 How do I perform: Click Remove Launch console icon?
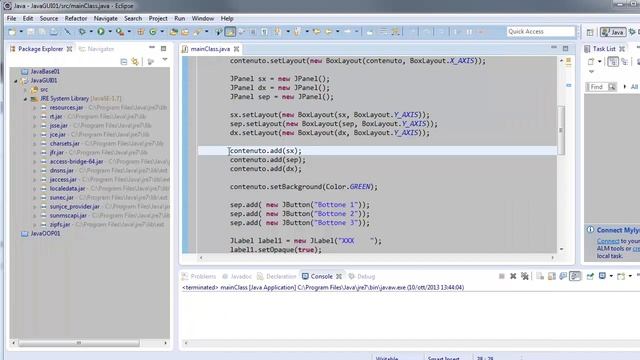click(x=513, y=276)
